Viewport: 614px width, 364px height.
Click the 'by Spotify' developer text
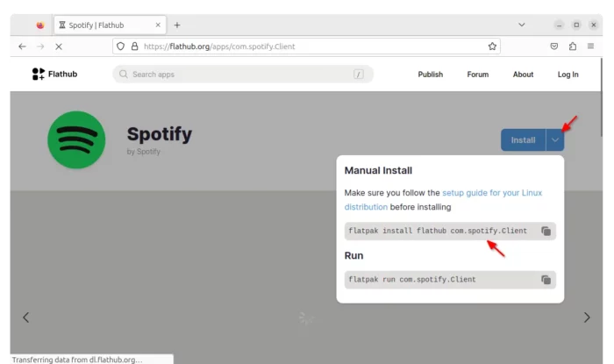(x=143, y=152)
